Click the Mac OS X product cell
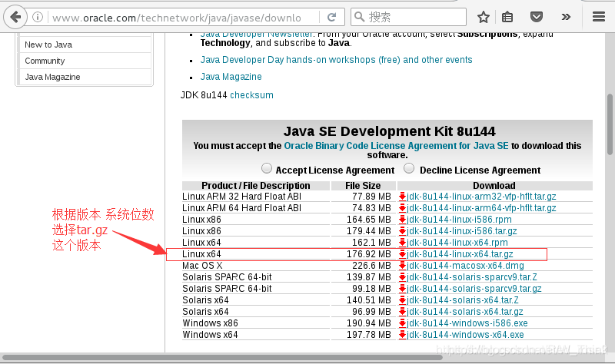 [x=256, y=266]
